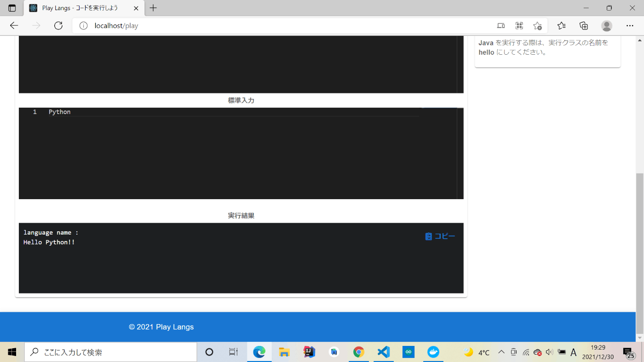Click the copy clipboard icon in the result panel
The height and width of the screenshot is (362, 644).
(429, 236)
